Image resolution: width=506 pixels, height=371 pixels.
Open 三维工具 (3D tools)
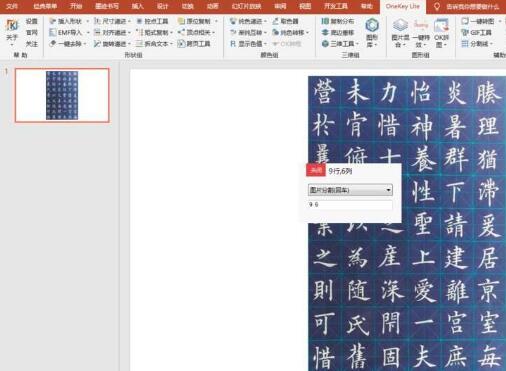click(x=338, y=44)
